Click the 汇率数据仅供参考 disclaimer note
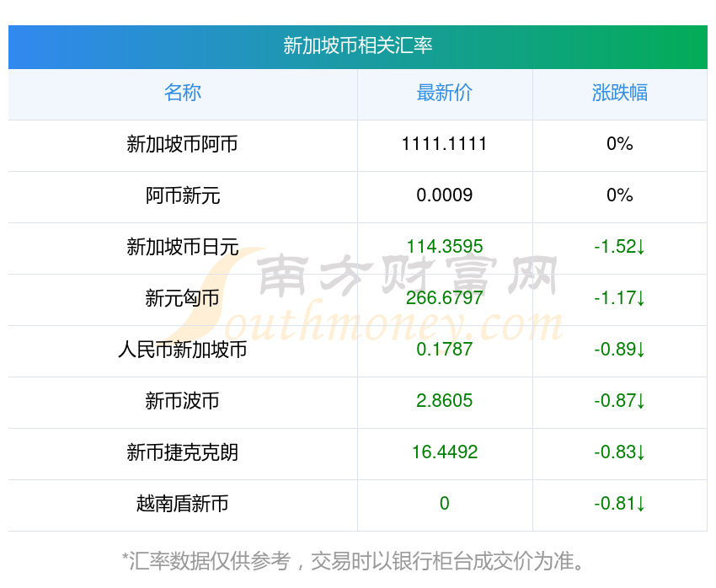Screen dimensions: 716x588 click(354, 561)
